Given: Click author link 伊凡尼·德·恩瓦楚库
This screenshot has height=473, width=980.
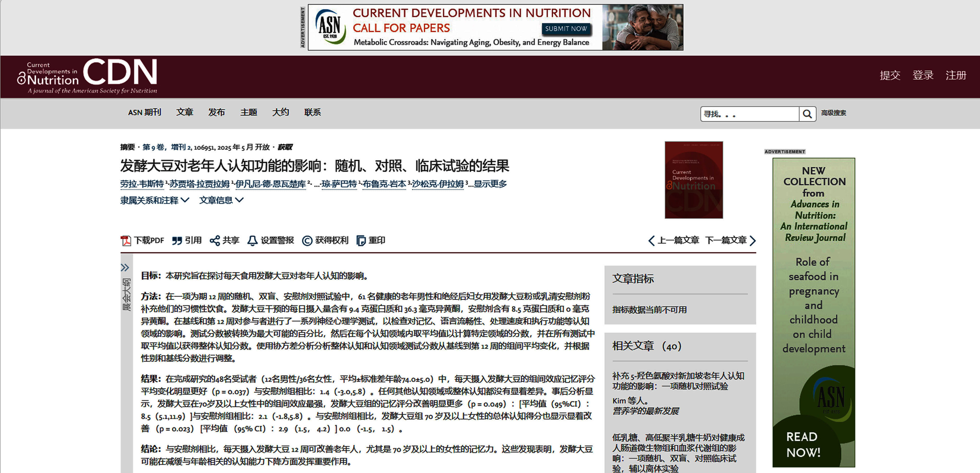Looking at the screenshot, I should 270,184.
